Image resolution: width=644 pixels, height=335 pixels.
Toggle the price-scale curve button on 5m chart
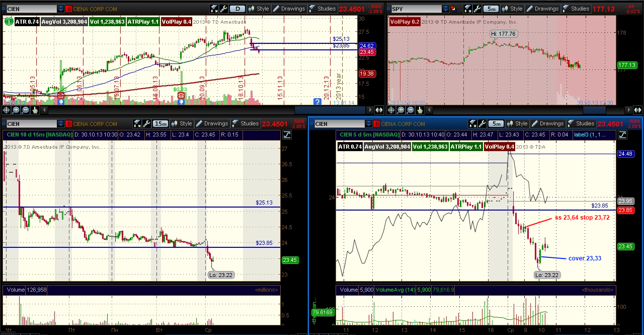[x=622, y=135]
